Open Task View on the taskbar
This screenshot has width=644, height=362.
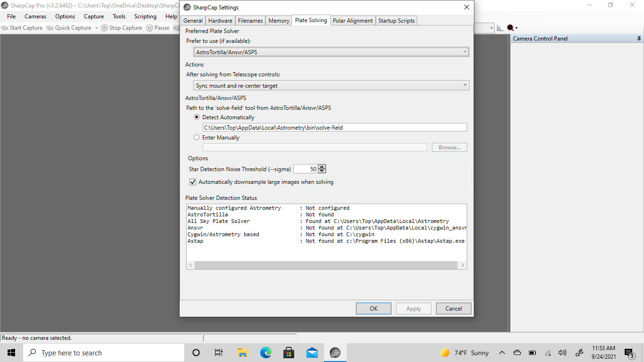coord(219,353)
